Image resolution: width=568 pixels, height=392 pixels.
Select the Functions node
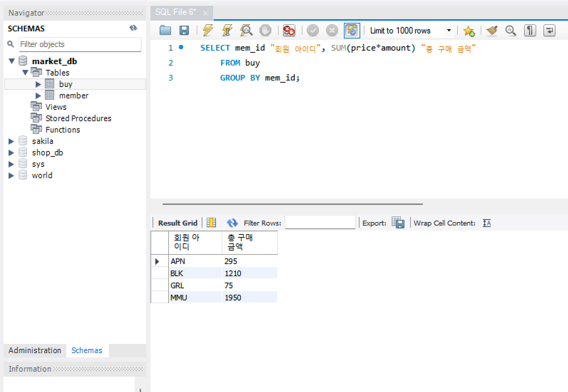[63, 130]
